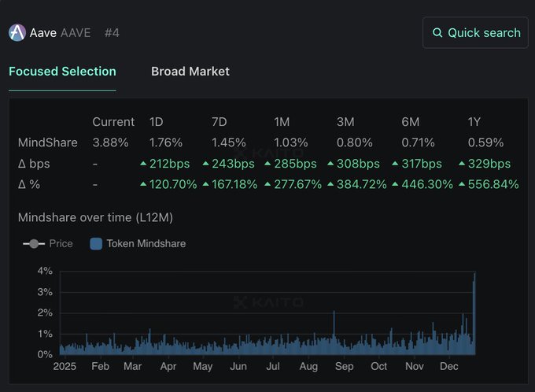
Task: Click the December mindshare spike bar
Action: 474,315
